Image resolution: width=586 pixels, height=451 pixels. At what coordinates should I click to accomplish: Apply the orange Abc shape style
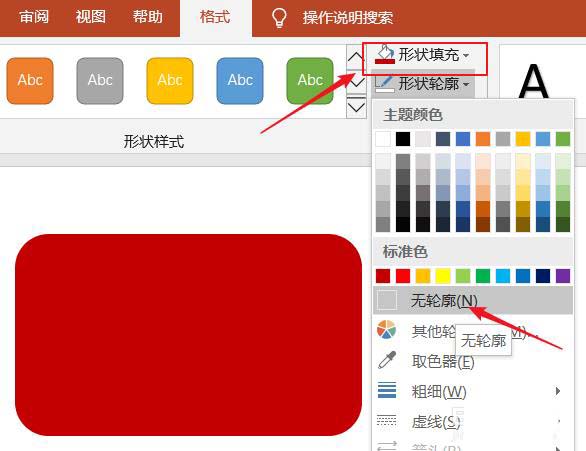click(x=30, y=81)
